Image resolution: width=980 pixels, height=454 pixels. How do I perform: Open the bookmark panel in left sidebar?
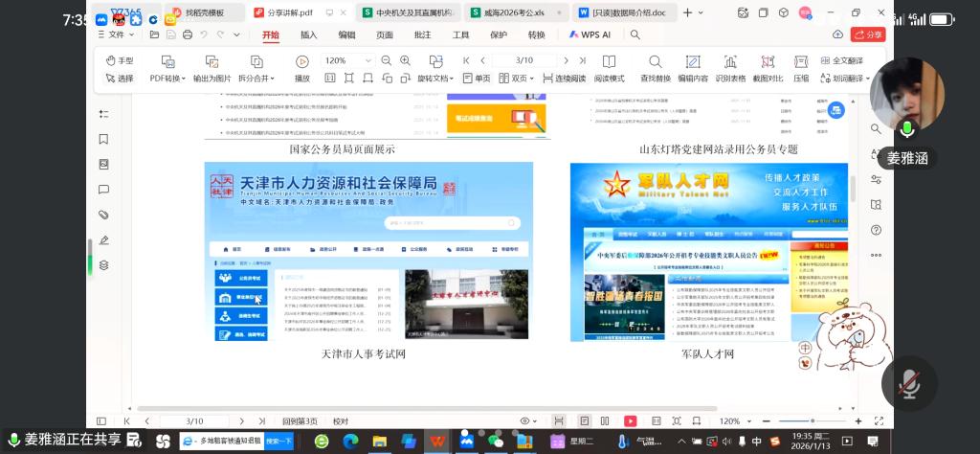click(x=103, y=139)
